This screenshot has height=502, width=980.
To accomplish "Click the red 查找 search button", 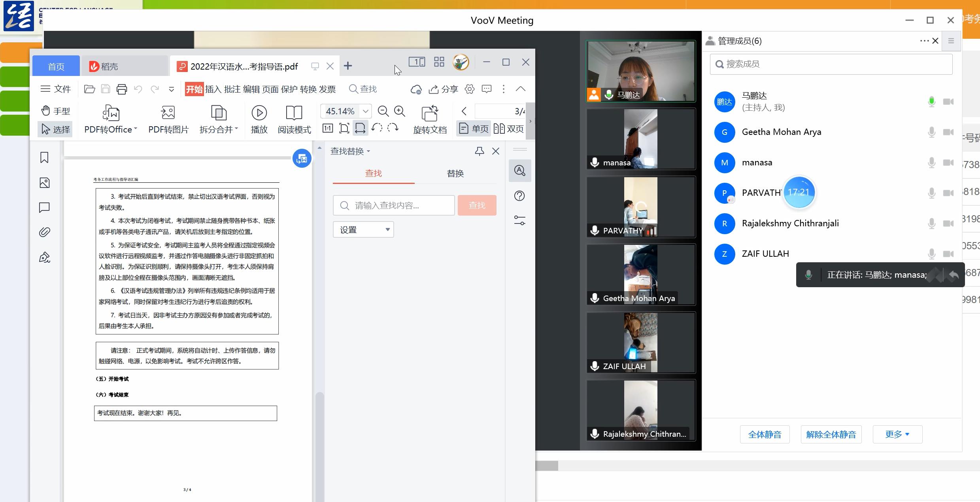I will [477, 205].
